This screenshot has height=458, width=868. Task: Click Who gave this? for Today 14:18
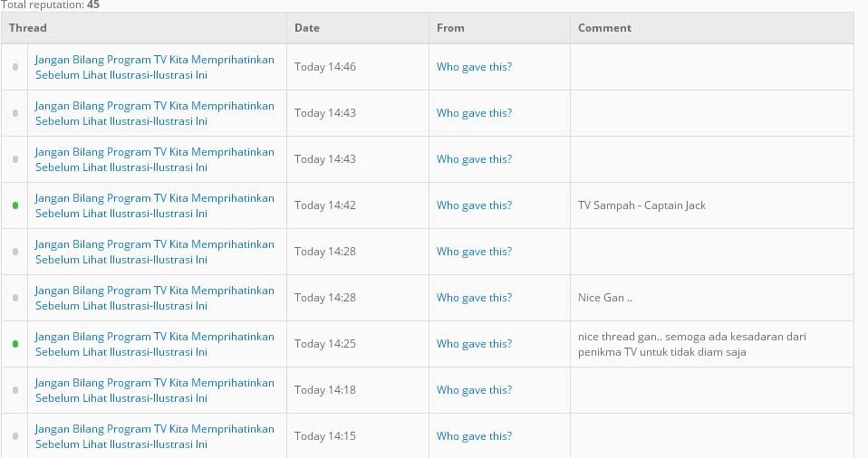[474, 390]
